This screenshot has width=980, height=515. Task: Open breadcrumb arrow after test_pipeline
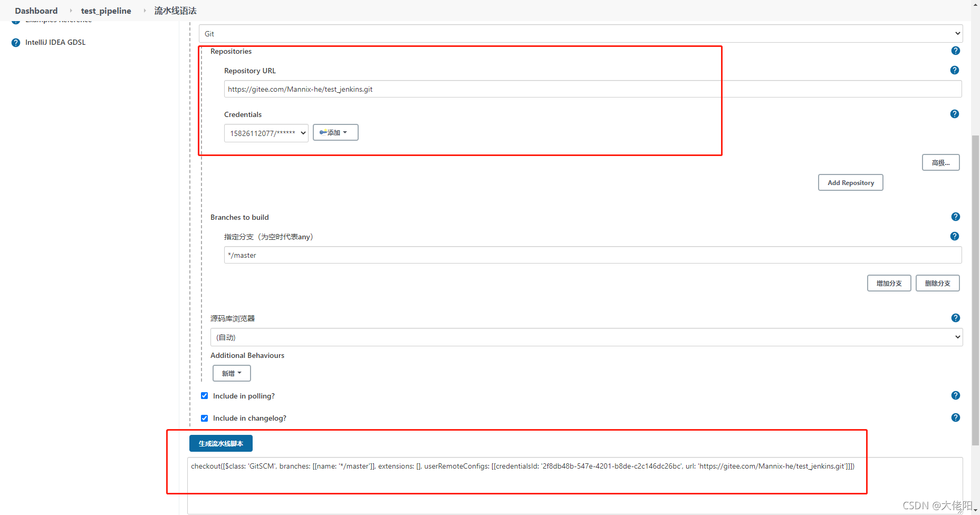click(x=145, y=11)
